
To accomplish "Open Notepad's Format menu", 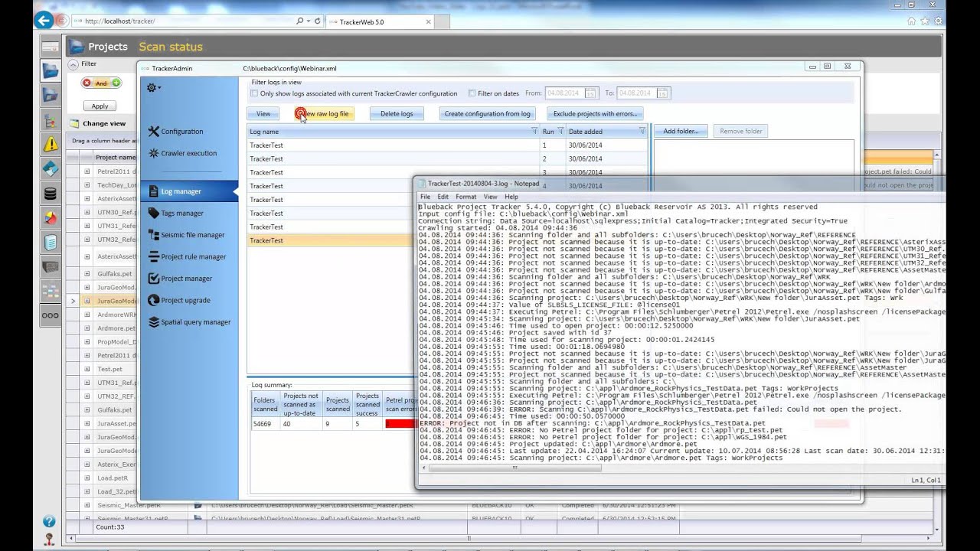I will tap(465, 197).
